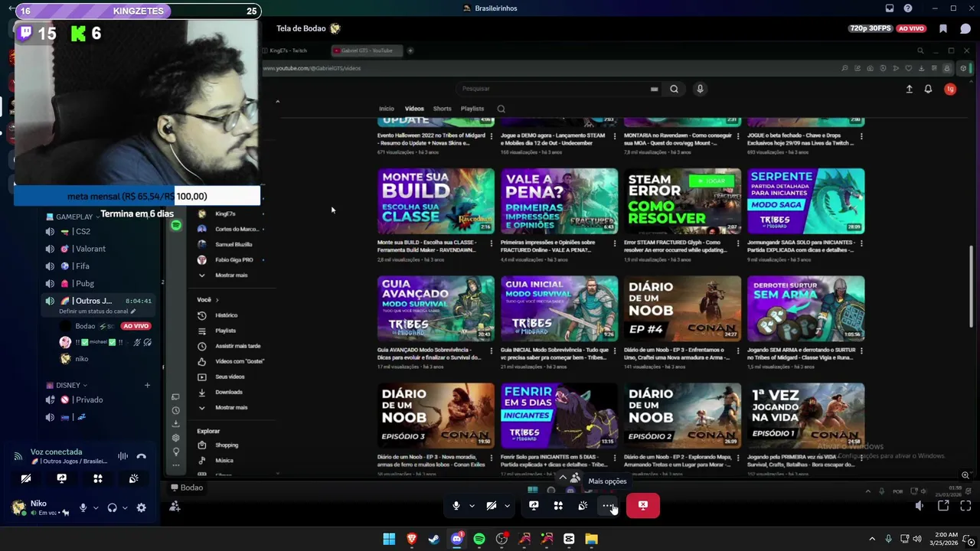This screenshot has width=980, height=551.
Task: Click the 720p 30FPS quality badge
Action: point(871,28)
